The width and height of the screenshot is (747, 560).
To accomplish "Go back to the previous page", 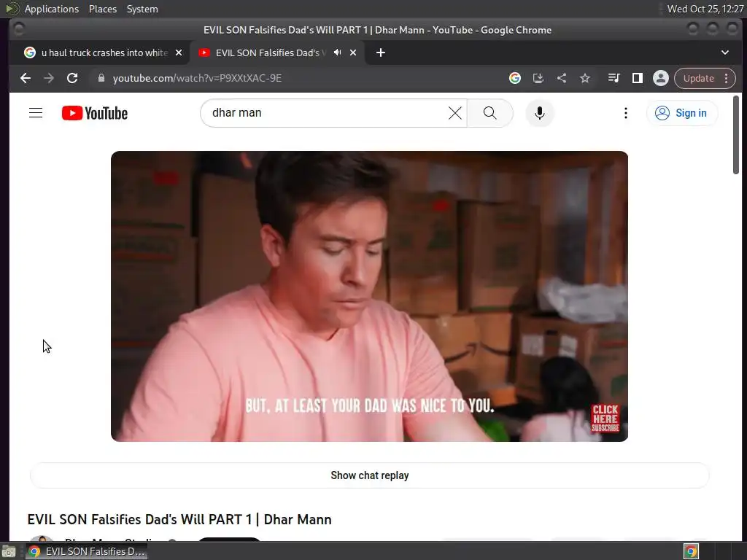I will 26,78.
